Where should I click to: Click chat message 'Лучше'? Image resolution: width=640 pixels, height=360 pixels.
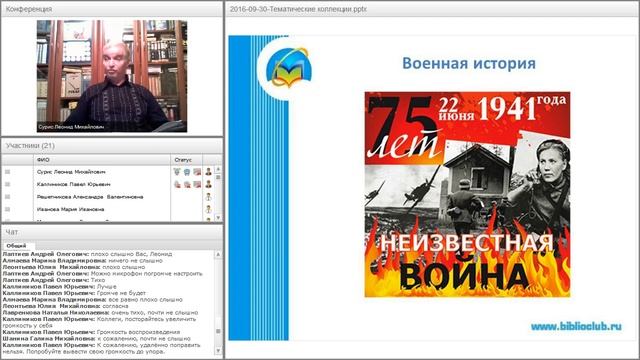tap(107, 287)
